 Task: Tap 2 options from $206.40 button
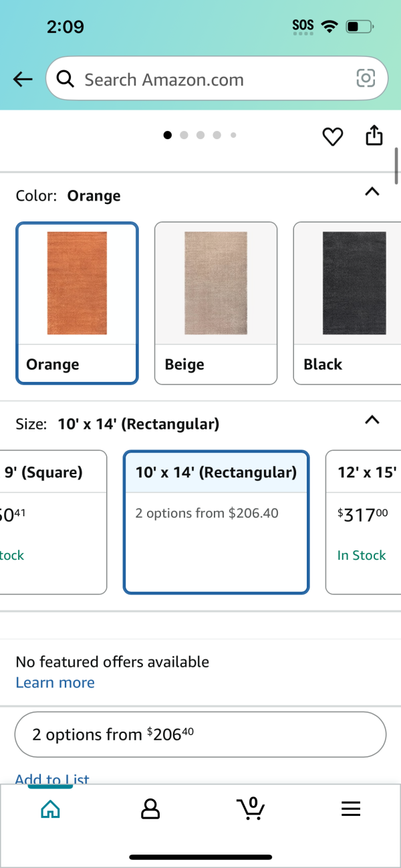[200, 734]
